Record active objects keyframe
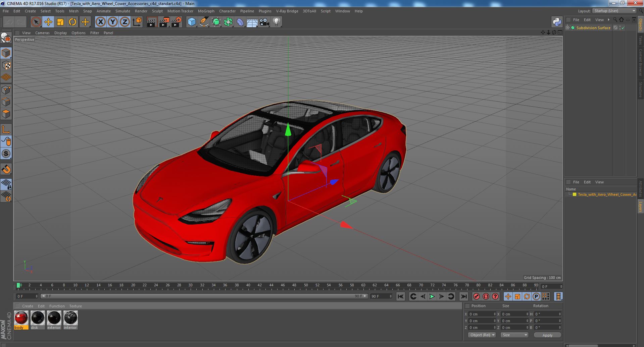 point(476,296)
